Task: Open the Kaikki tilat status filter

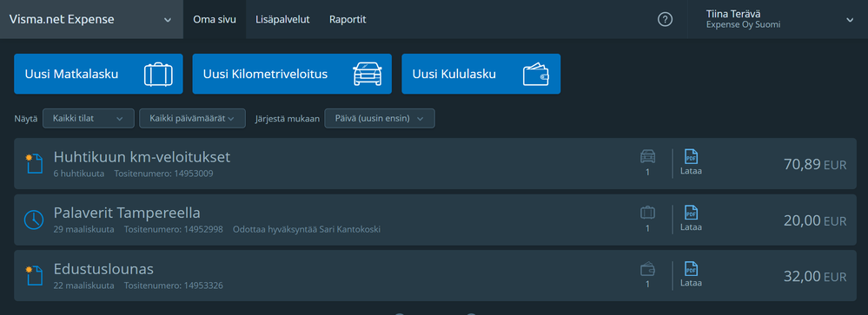Action: pyautogui.click(x=89, y=118)
